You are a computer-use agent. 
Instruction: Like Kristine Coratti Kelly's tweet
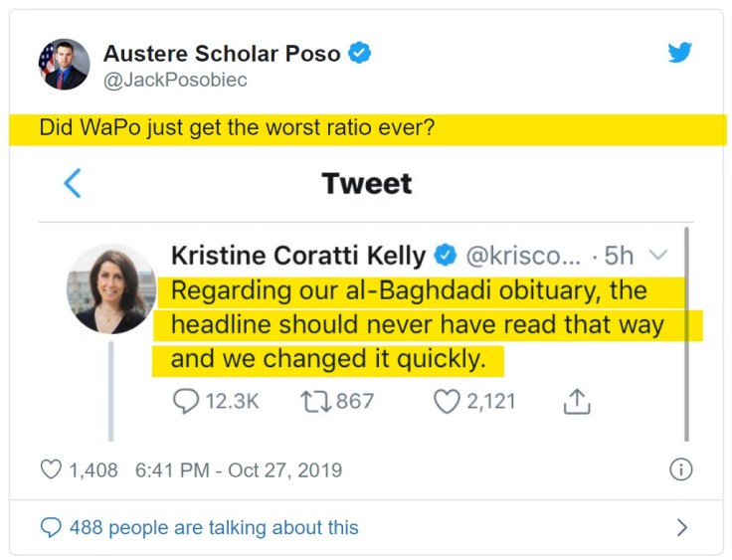(x=448, y=401)
